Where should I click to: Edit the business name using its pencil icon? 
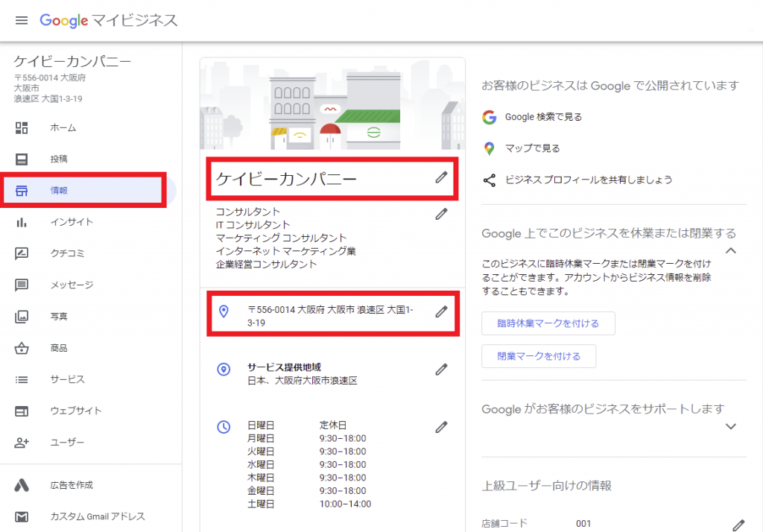pyautogui.click(x=442, y=177)
